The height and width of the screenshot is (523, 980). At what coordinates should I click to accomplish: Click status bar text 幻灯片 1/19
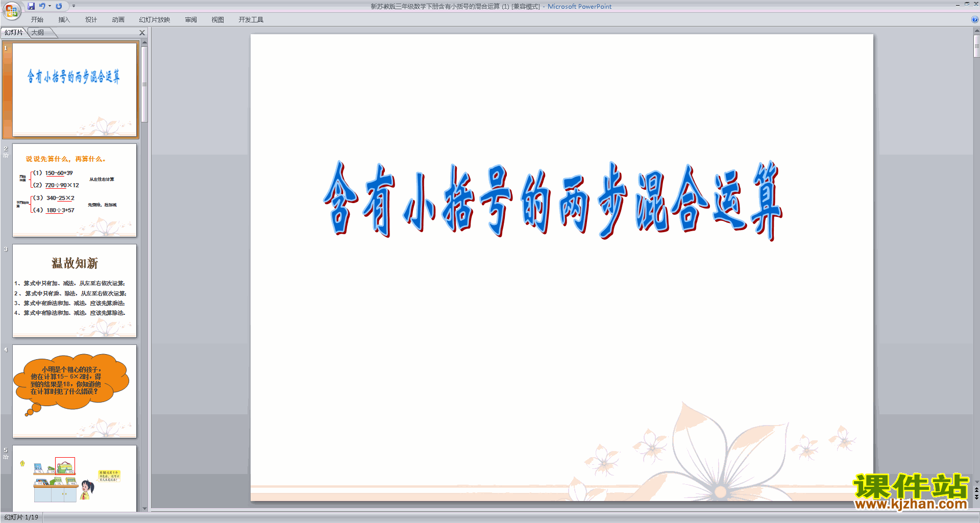coord(21,517)
